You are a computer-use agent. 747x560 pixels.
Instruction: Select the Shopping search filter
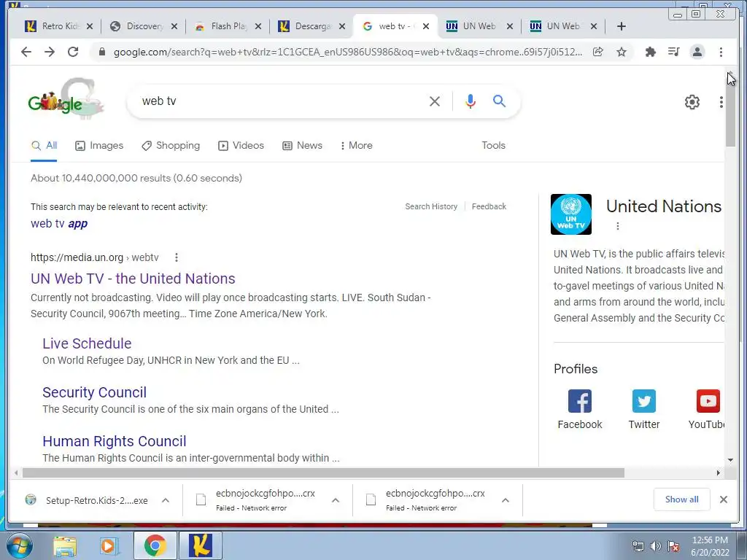tap(171, 146)
